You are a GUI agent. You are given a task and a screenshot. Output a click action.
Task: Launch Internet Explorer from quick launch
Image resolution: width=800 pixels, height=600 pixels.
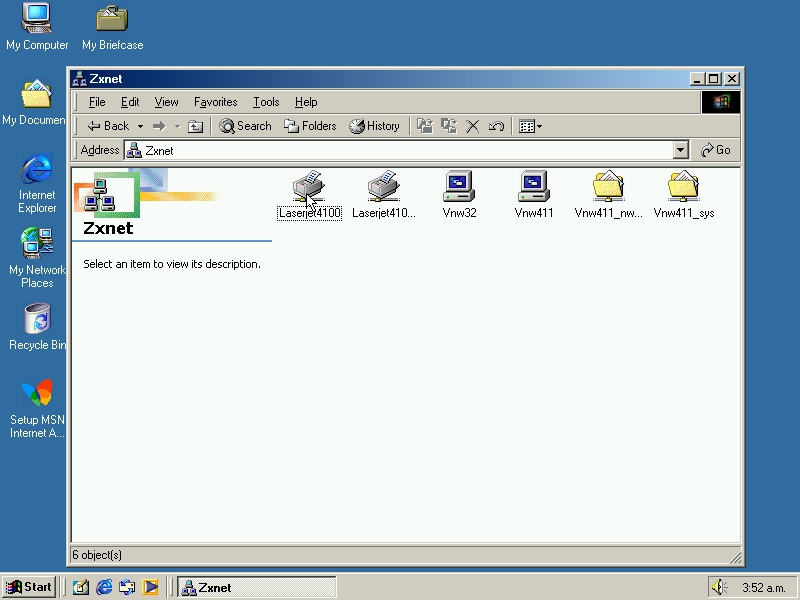[104, 587]
